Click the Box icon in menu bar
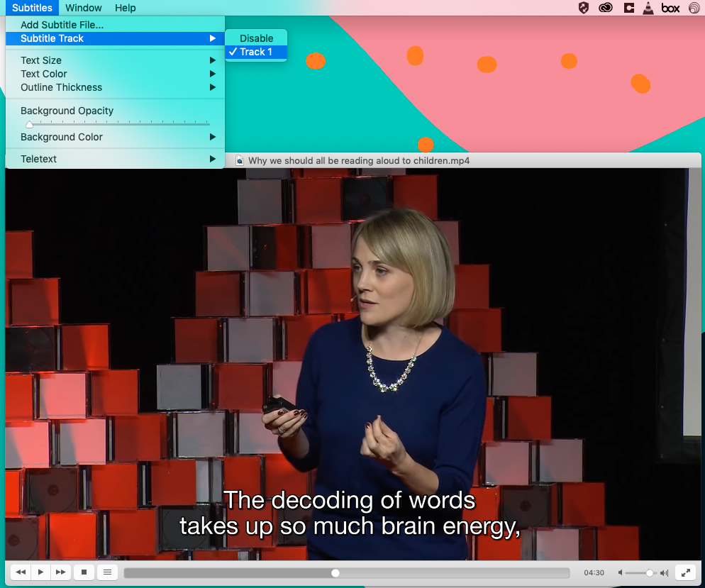705x588 pixels. tap(670, 8)
